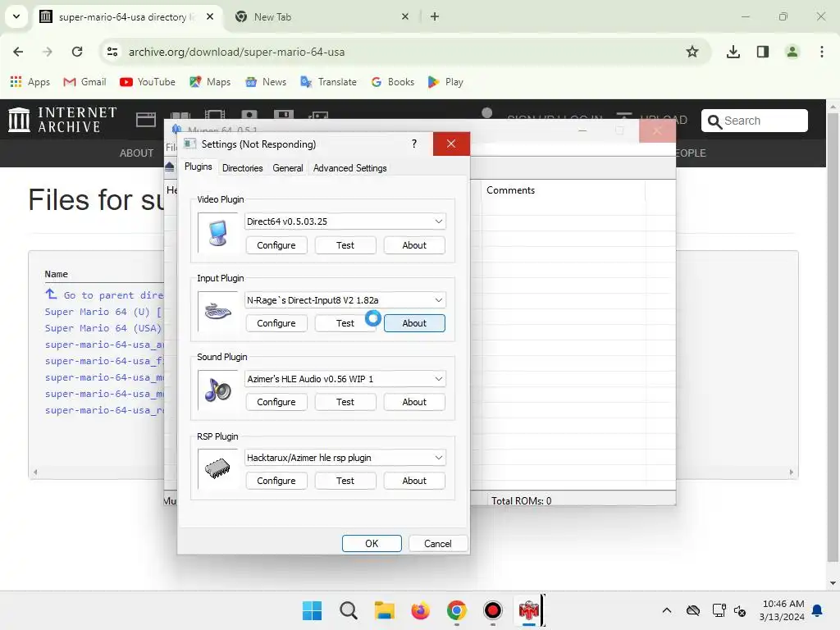Viewport: 840px width, 630px height.
Task: Test the Video Plugin
Action: coord(345,245)
